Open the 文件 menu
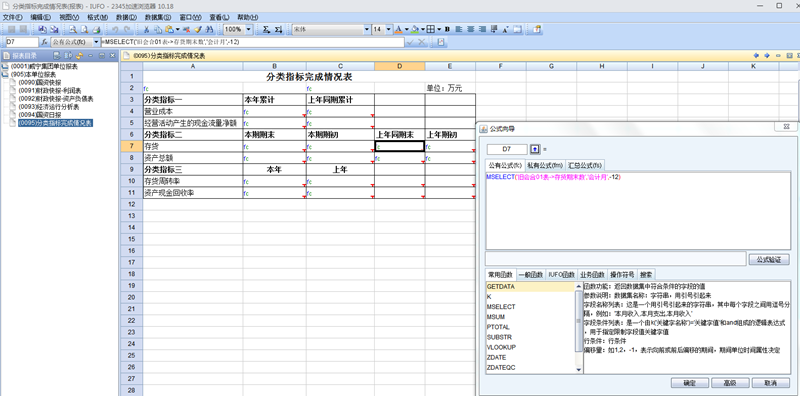The image size is (800, 396). point(12,17)
